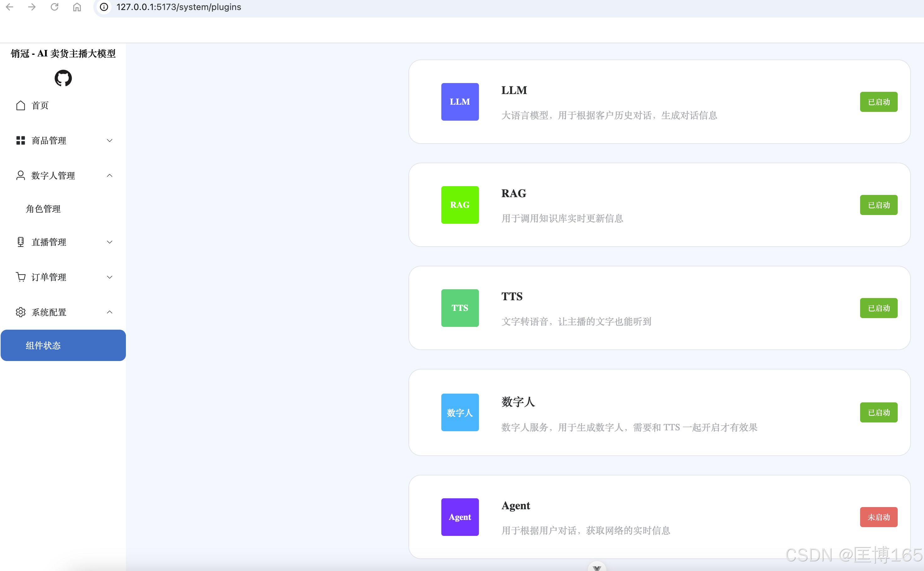Open the 首页 menu item

(x=40, y=105)
